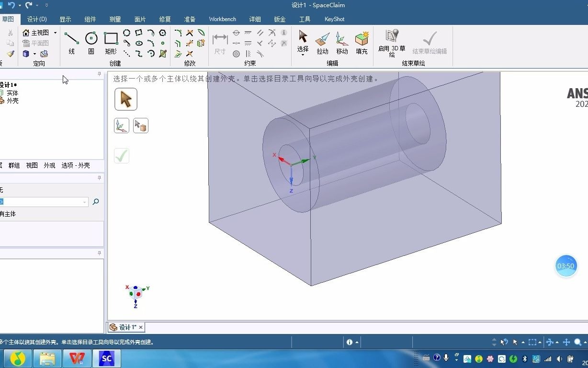
Task: Choose the offset curve tool in 修改
Action: [178, 43]
